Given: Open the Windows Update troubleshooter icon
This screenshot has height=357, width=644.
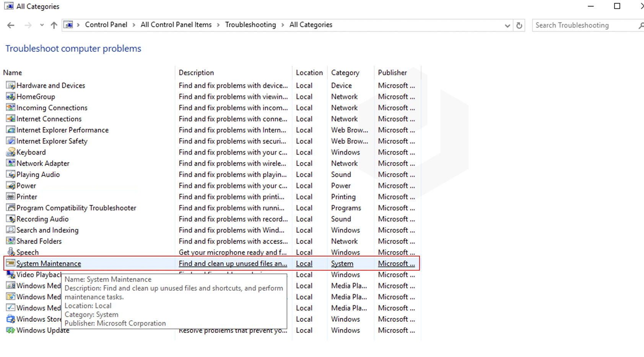Looking at the screenshot, I should 10,330.
